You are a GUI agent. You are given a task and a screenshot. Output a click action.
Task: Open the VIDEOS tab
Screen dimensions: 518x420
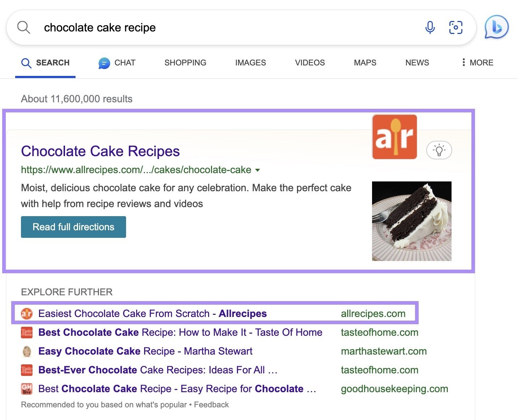click(309, 63)
